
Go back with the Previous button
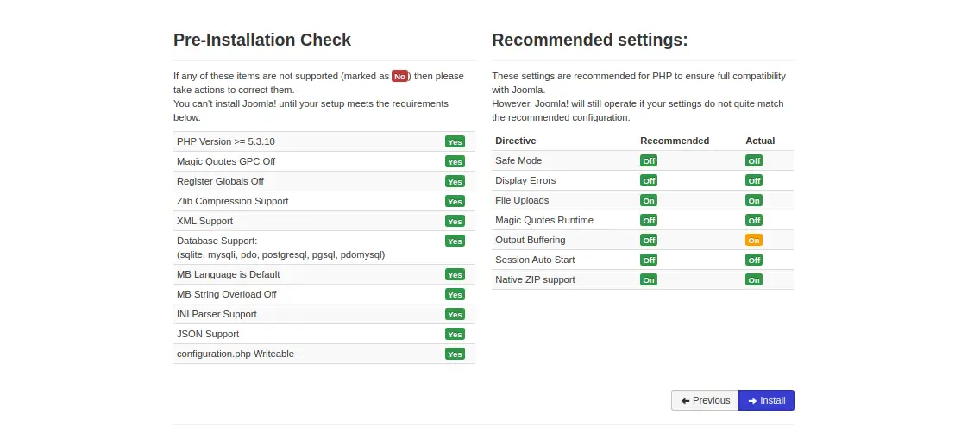click(705, 400)
